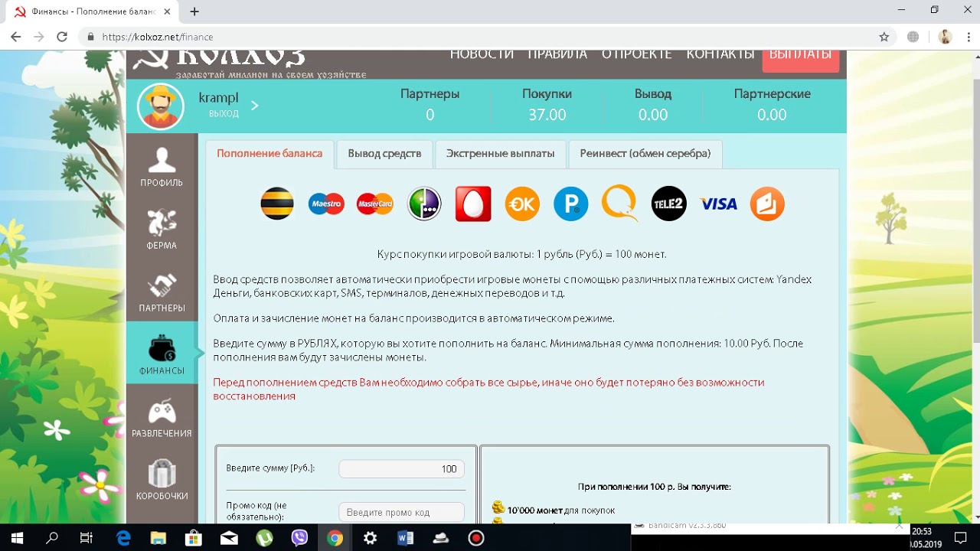
Task: Choose Maestro card payment icon
Action: click(326, 204)
